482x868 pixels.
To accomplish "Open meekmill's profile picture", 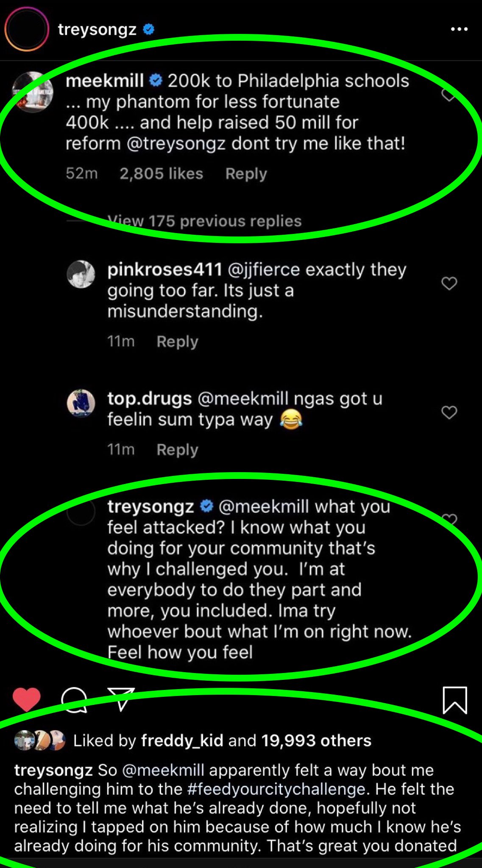I will tap(33, 92).
